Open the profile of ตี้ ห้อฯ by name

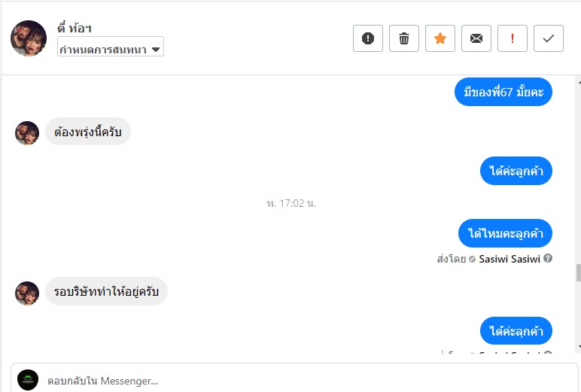pyautogui.click(x=75, y=29)
